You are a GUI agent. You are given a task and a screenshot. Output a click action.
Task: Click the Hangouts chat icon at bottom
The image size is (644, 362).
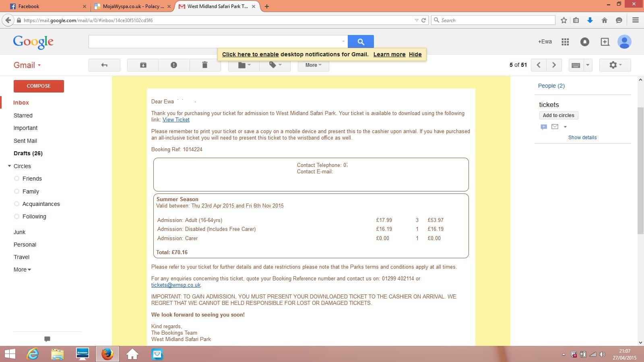point(47,339)
